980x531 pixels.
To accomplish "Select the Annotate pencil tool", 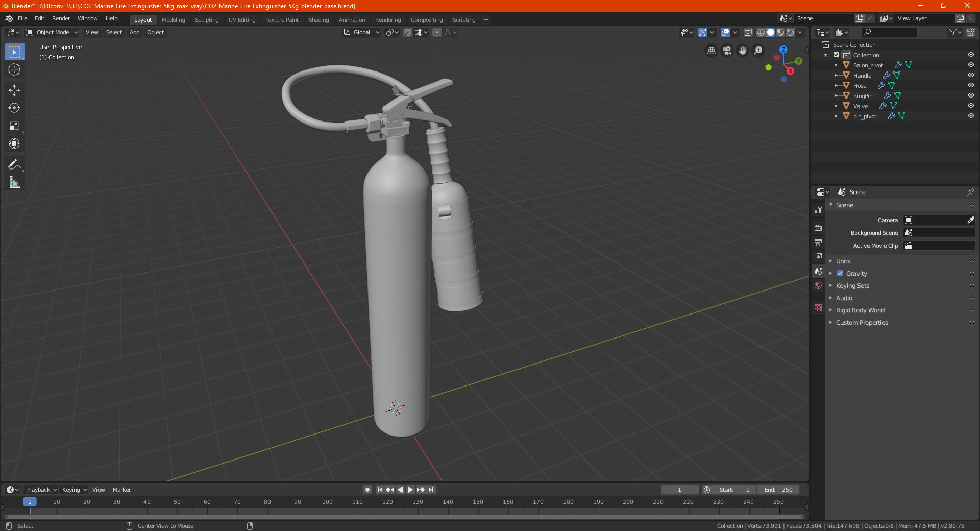I will [x=14, y=164].
